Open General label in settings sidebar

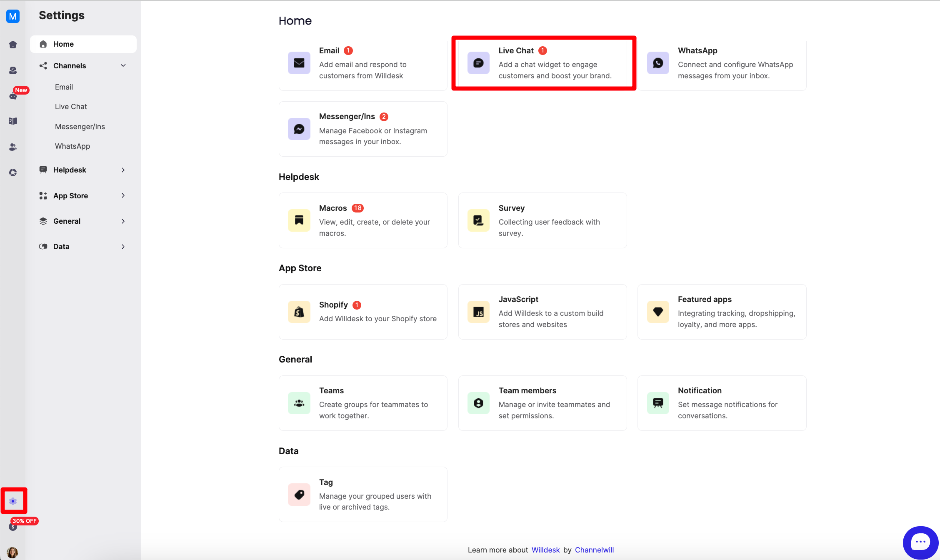point(67,221)
